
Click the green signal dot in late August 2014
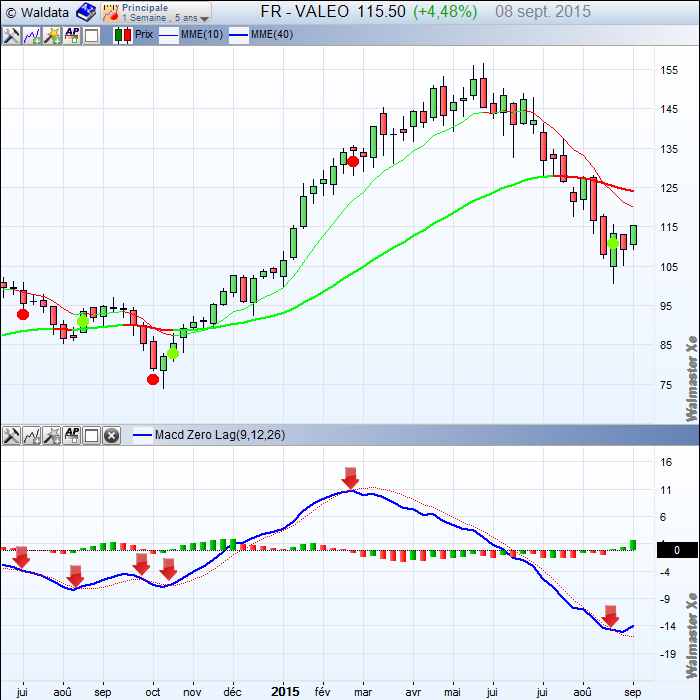[83, 321]
